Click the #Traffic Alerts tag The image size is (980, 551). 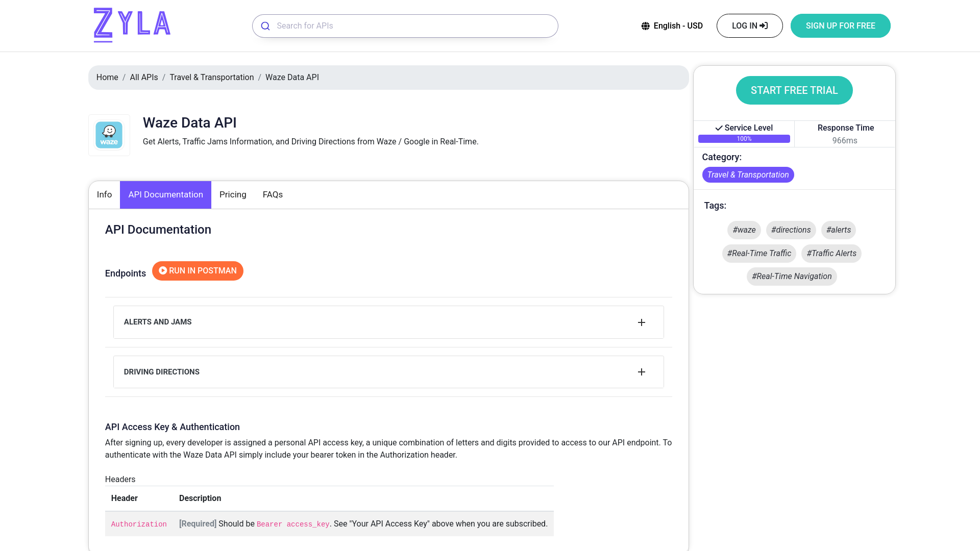(831, 254)
